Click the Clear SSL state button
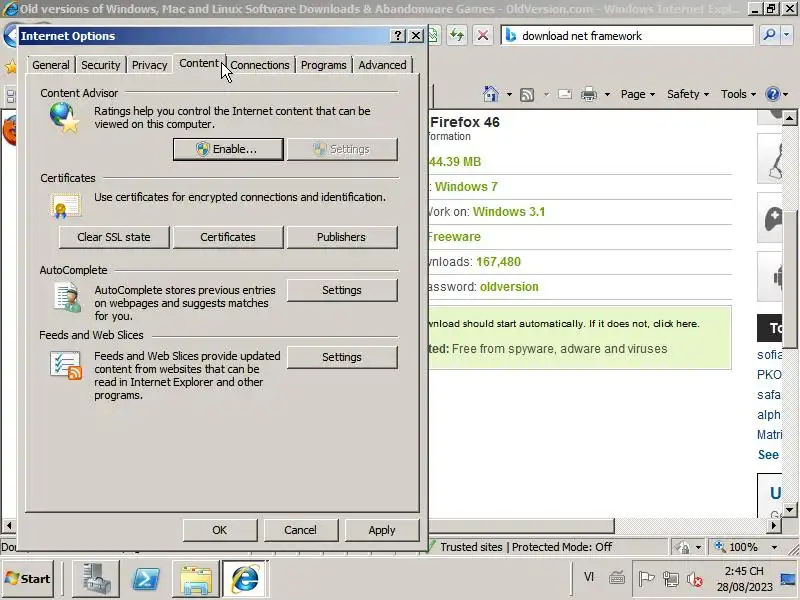 pos(114,237)
